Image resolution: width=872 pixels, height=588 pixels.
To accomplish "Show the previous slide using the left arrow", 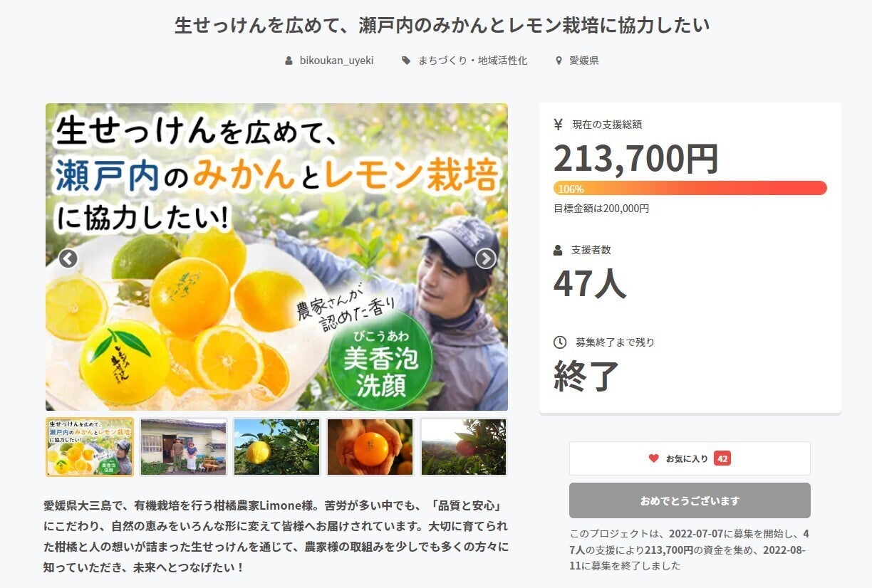I will pos(68,258).
